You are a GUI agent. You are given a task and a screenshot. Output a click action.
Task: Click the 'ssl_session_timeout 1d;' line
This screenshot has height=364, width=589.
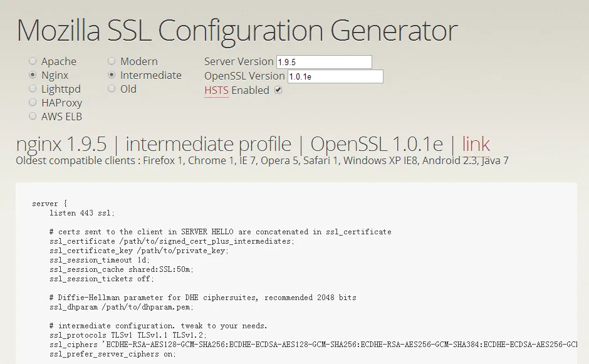(100, 260)
